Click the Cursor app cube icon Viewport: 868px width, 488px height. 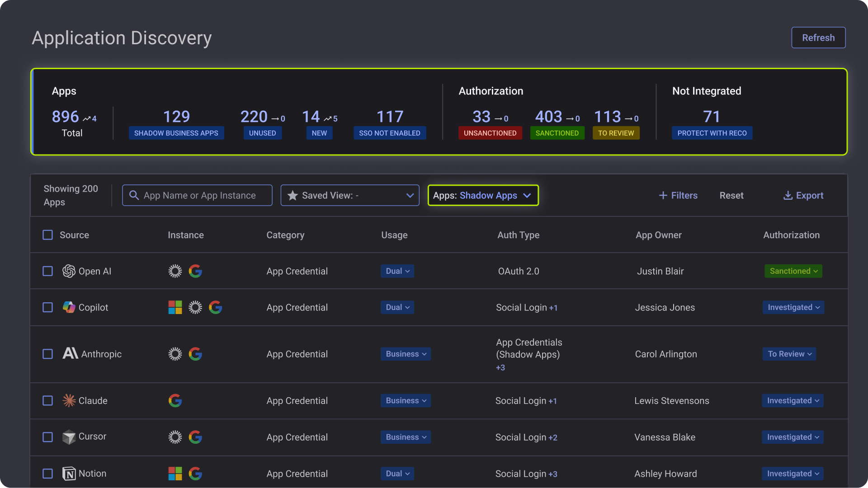click(69, 437)
